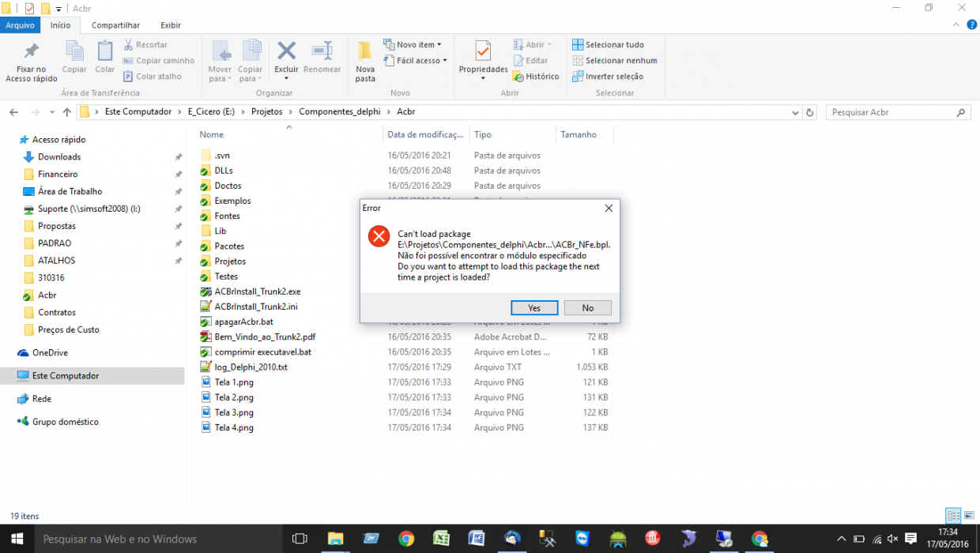Click Colar atalho in ribbon
This screenshot has width=980, height=553.
[152, 77]
